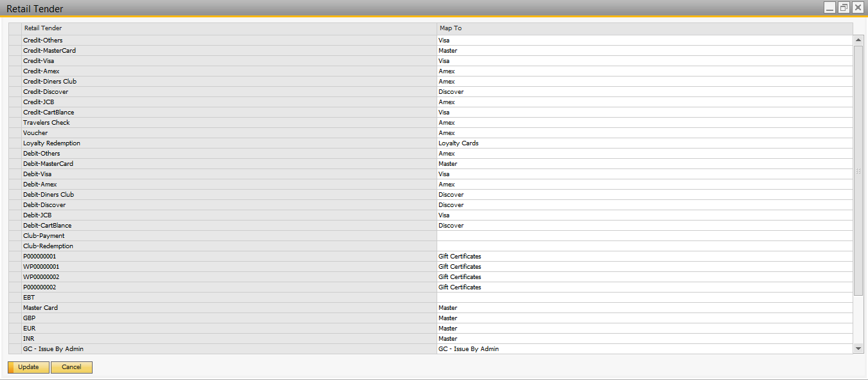Open empty Map To cell for Club-Payment
The height and width of the screenshot is (380, 868).
[645, 236]
